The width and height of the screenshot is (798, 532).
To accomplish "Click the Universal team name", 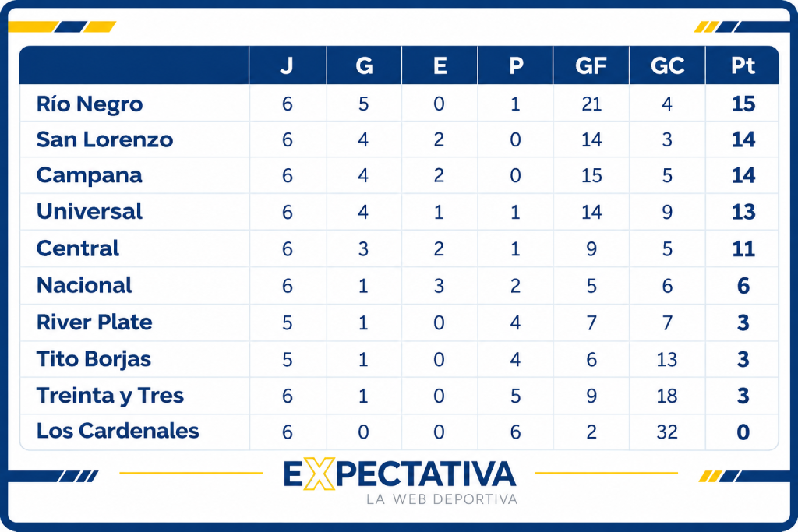I will [x=90, y=212].
